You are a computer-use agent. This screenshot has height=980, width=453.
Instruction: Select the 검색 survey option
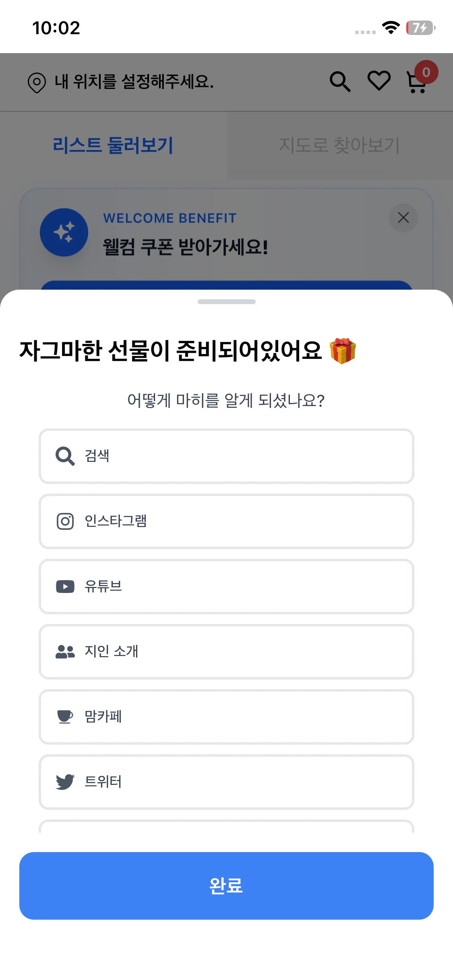226,456
